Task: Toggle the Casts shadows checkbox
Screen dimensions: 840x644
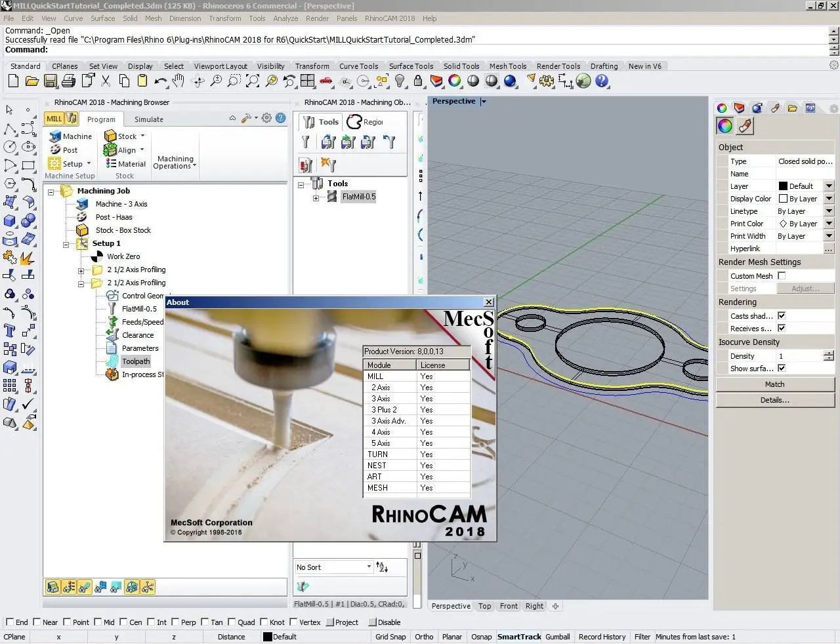Action: tap(782, 316)
